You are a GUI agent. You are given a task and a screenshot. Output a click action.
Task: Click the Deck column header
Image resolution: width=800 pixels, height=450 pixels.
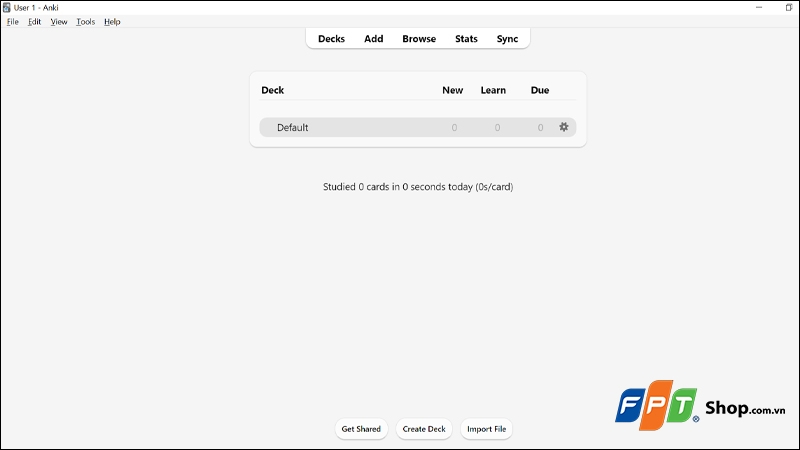(x=272, y=90)
